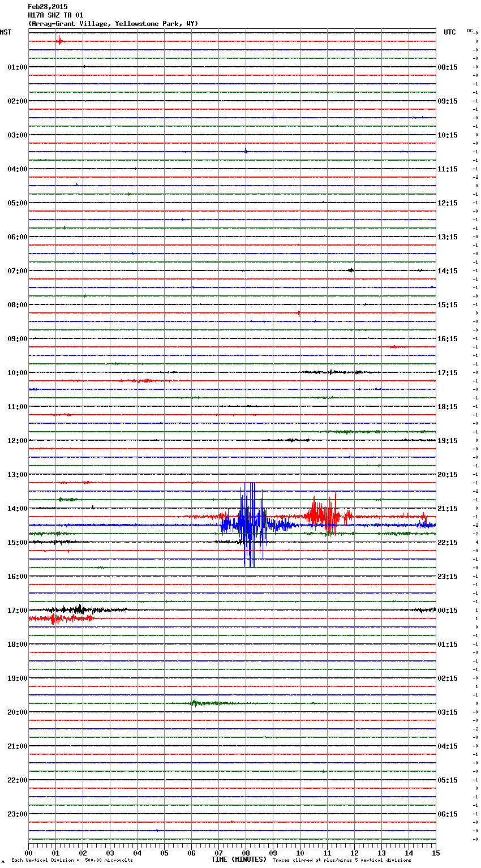The image size is (481, 868).
Task: Click the TIME (MINUTES) axis title
Action: [239, 860]
